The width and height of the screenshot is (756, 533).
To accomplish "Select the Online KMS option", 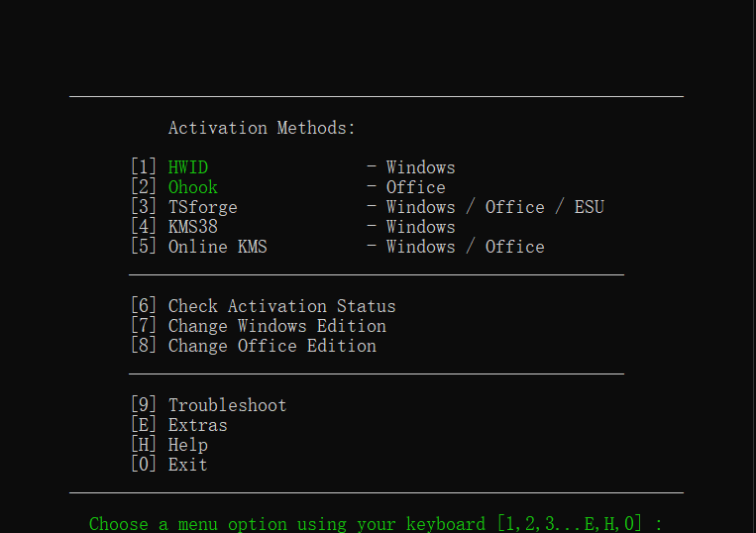I will 218,247.
